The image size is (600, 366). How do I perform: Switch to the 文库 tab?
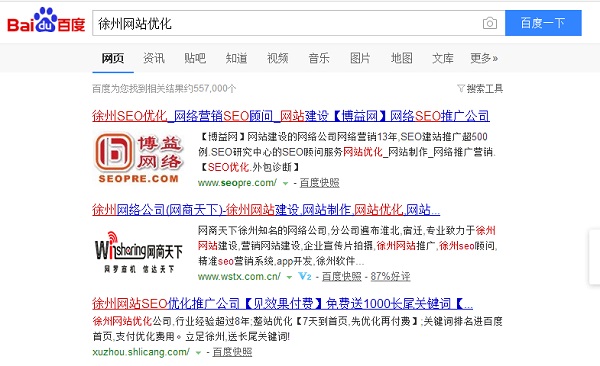tap(443, 58)
